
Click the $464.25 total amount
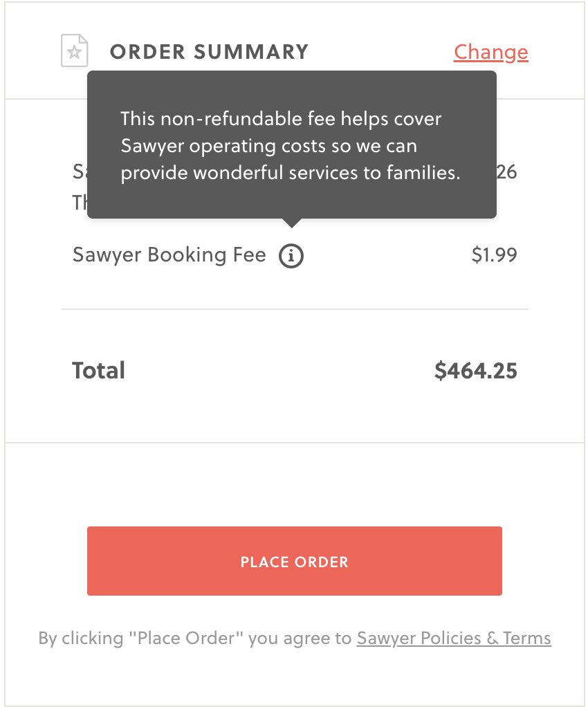476,371
